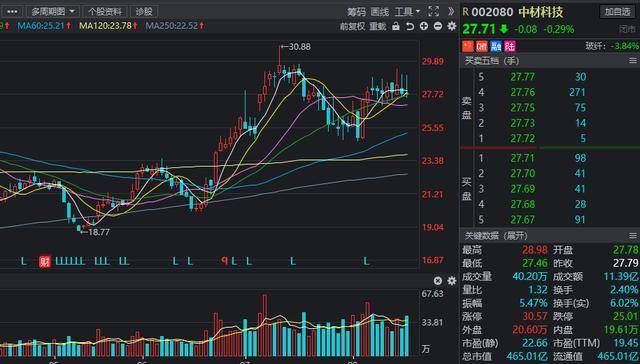
Task: Expand 关键数据 key data section menu
Action: (633, 236)
